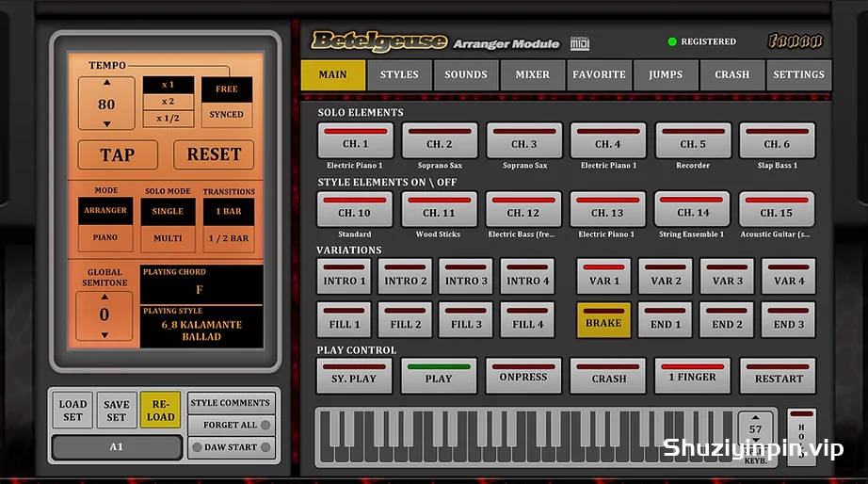Screen dimensions: 868x484
Task: Trigger END 3 ending
Action: pyautogui.click(x=788, y=320)
